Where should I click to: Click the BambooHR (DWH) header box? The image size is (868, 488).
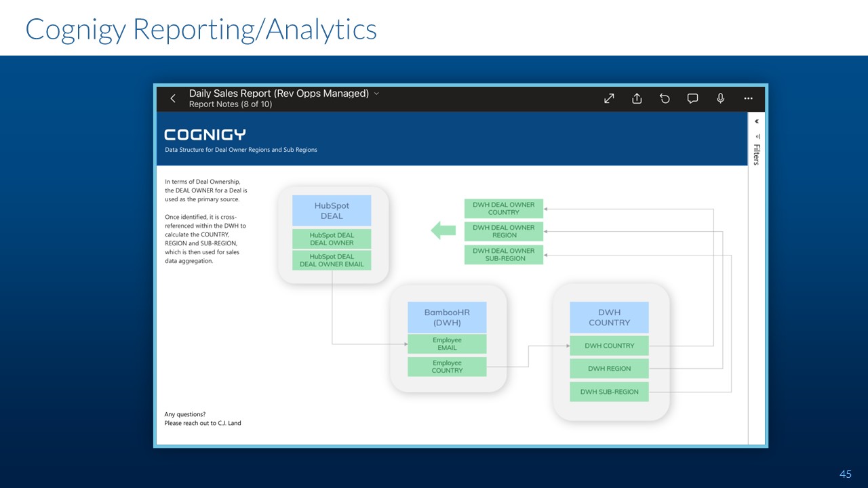click(447, 317)
